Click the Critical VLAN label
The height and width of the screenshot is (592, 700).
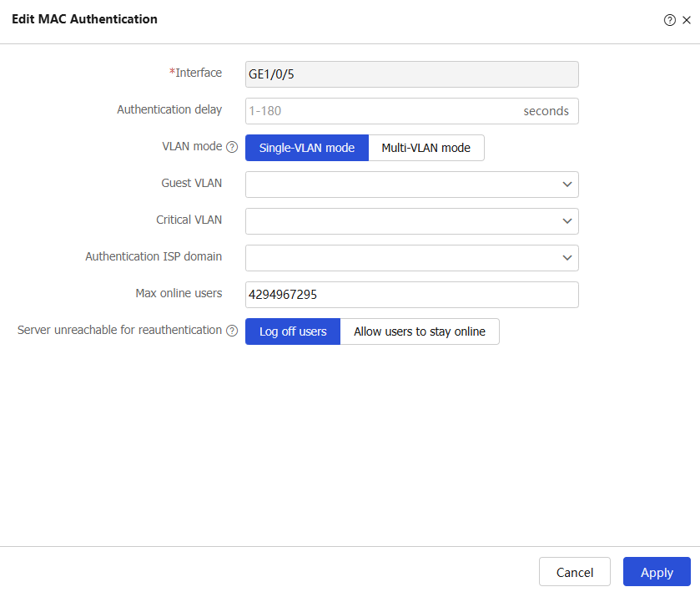(189, 220)
